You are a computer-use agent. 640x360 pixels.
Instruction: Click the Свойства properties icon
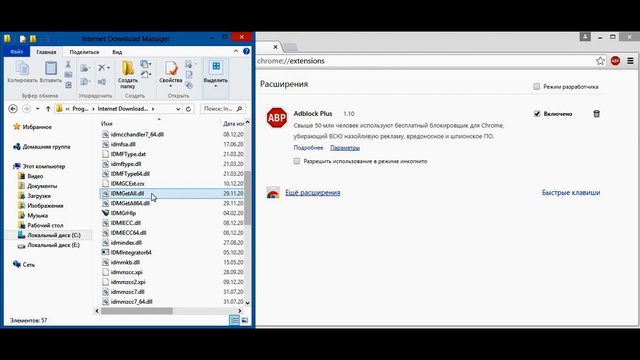pos(171,69)
